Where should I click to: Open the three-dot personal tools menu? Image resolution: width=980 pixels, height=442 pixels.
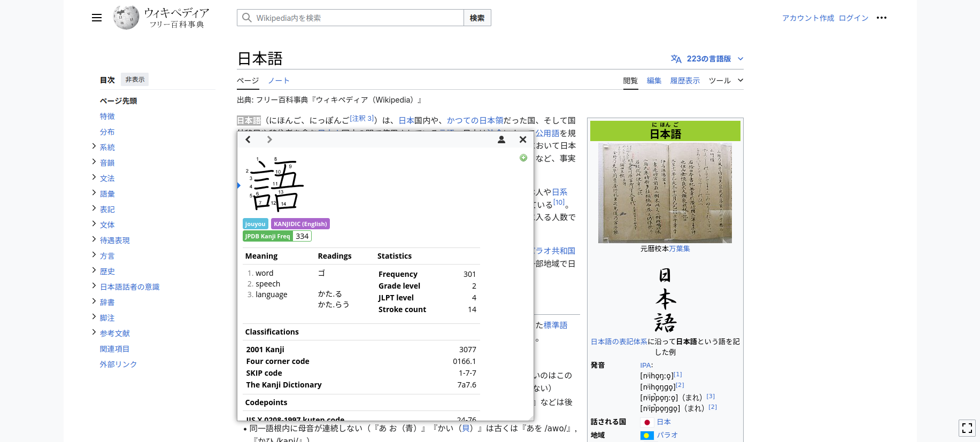click(x=882, y=18)
